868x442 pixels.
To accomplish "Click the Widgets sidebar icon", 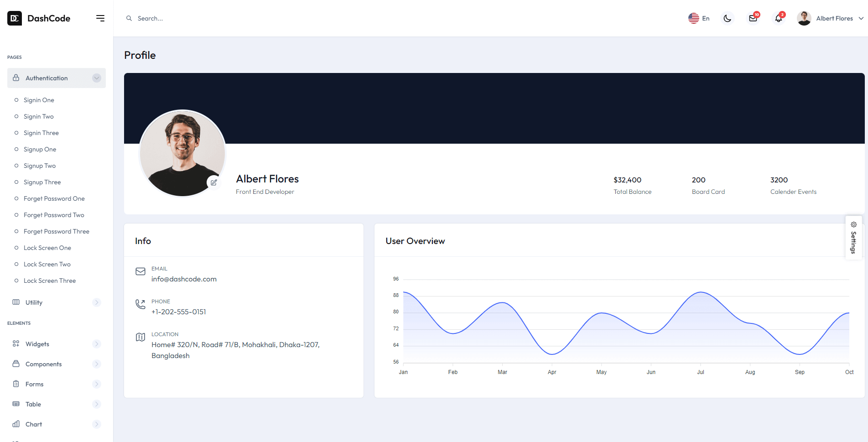I will point(16,343).
